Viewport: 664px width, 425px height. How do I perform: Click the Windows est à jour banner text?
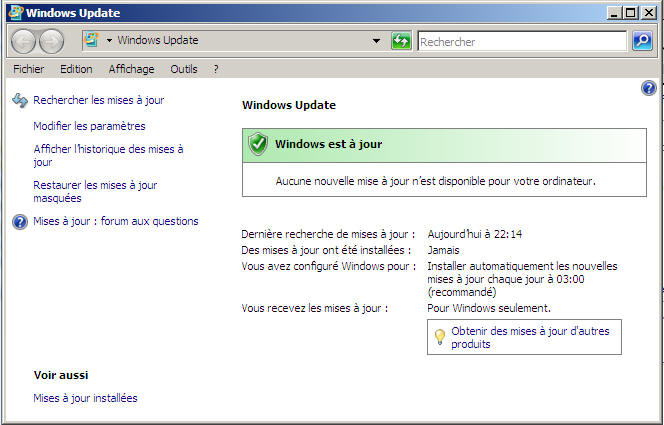coord(329,144)
